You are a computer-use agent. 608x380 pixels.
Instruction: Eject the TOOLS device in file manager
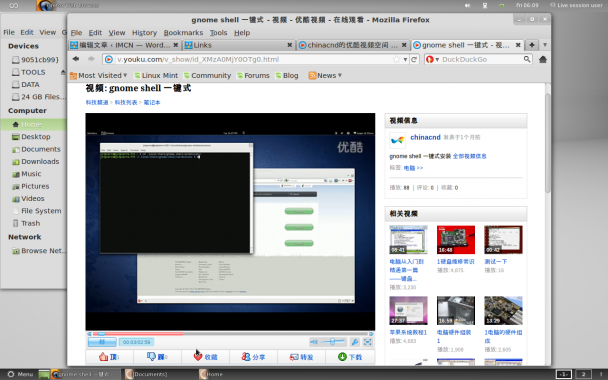(x=63, y=72)
